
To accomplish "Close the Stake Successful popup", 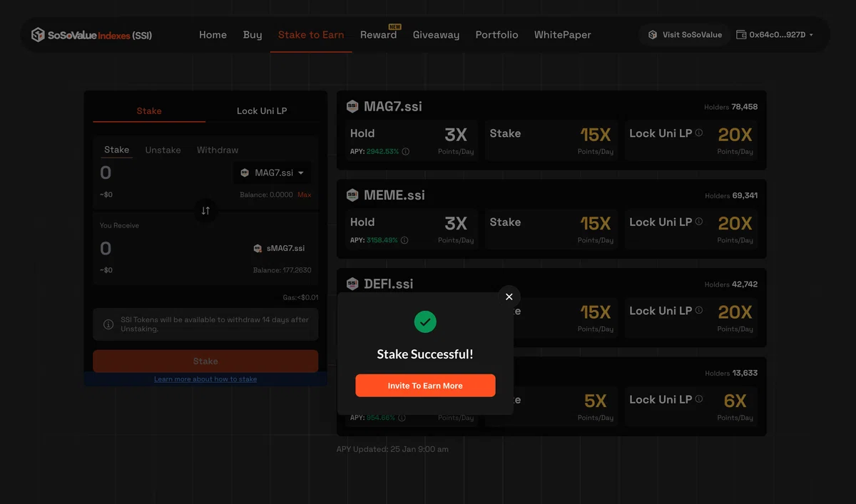I will pos(509,297).
